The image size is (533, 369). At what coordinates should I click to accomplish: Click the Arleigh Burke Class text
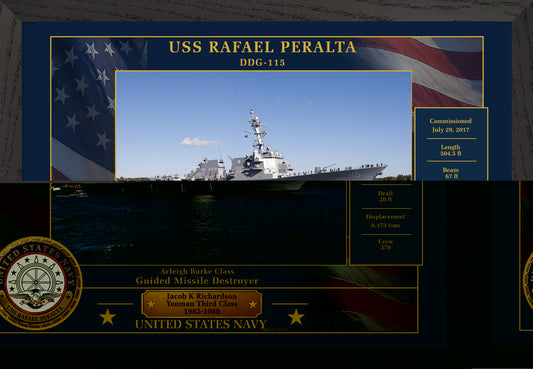pyautogui.click(x=197, y=271)
